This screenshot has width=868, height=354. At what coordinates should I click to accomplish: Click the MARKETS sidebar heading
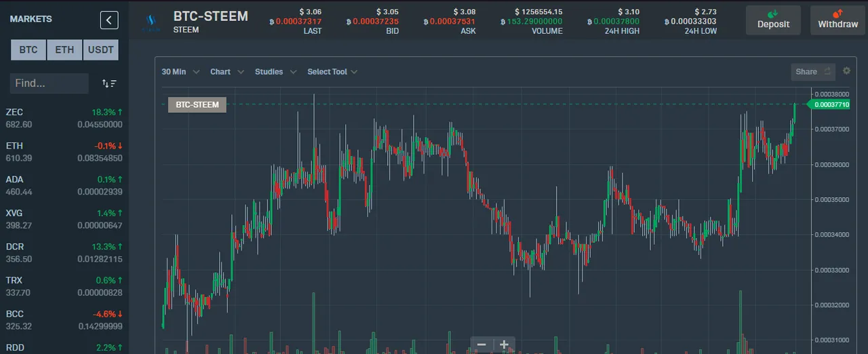coord(31,20)
